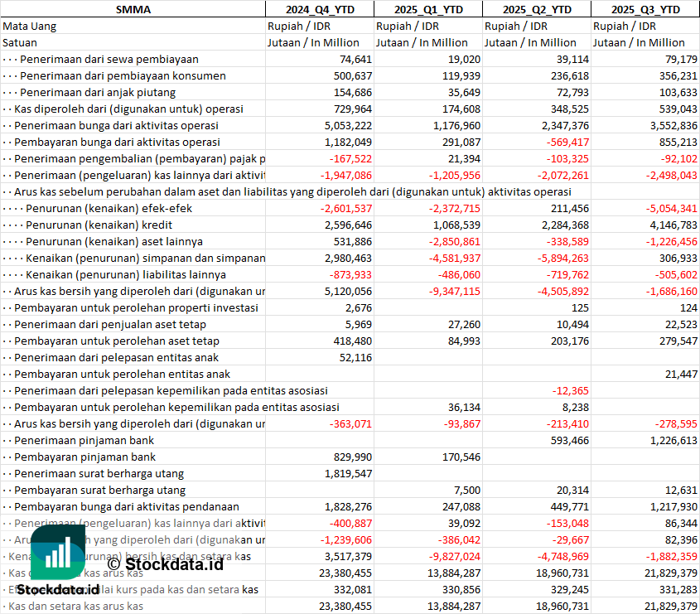Select Penerimaan bunga dari aktivitas operasi label
The height and width of the screenshot is (614, 700).
point(116,125)
